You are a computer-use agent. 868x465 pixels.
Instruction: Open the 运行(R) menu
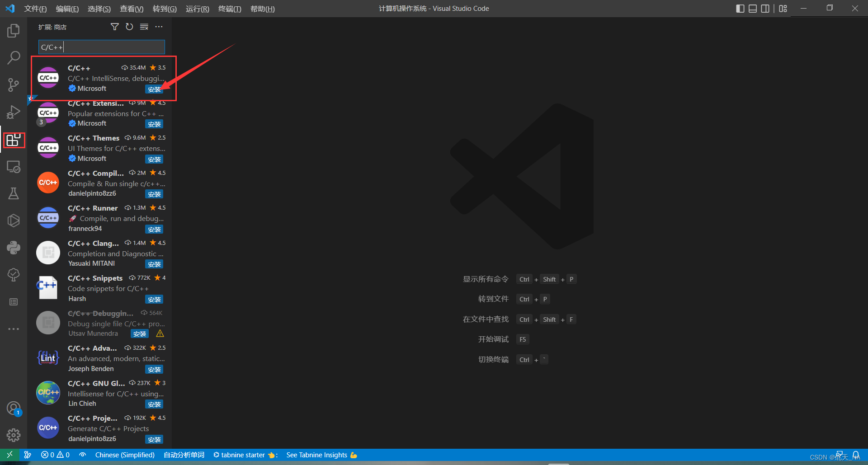click(x=198, y=9)
